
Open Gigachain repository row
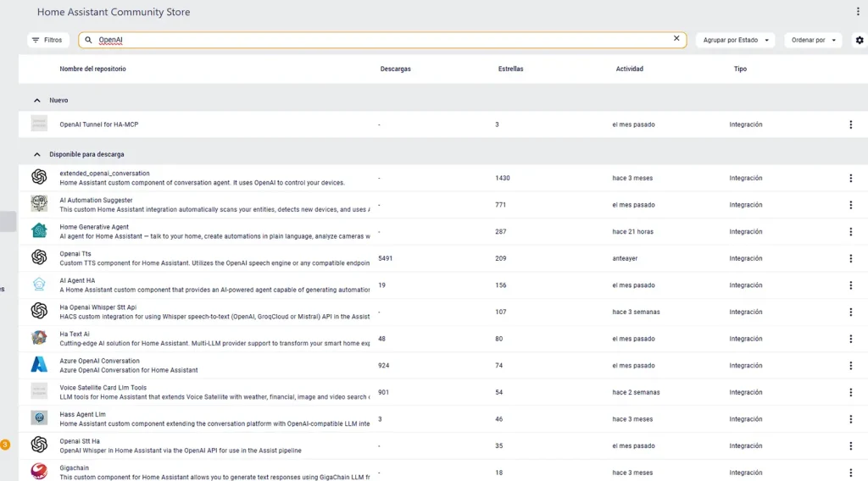click(442, 471)
